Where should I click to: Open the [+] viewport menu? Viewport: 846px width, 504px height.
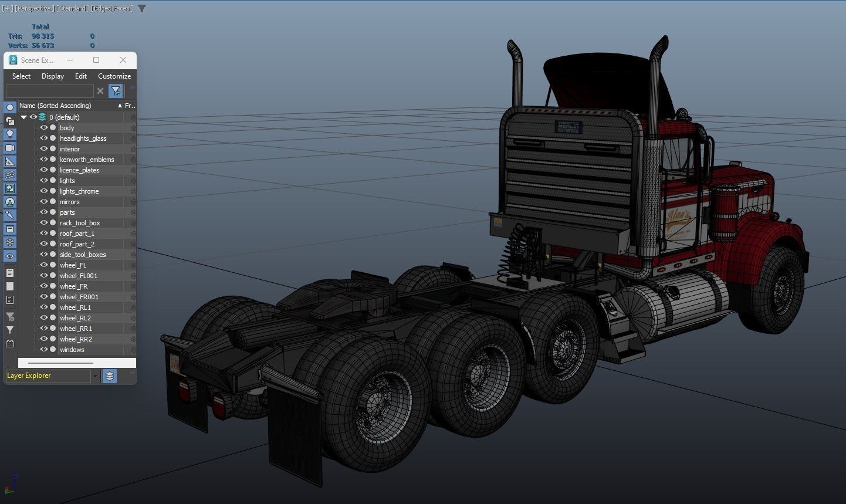coord(7,8)
